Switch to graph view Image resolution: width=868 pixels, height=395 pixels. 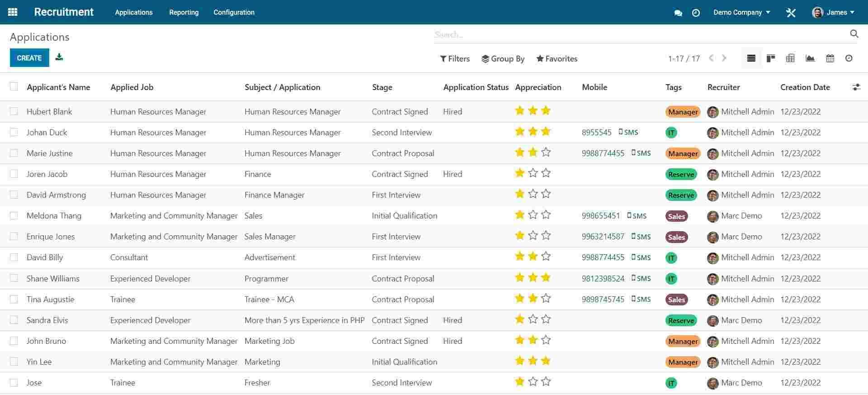point(810,58)
